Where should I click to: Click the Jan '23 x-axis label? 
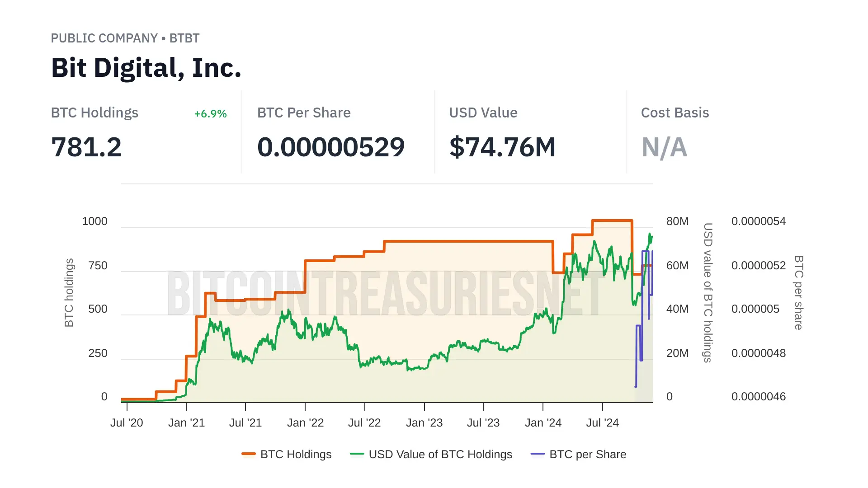click(x=424, y=423)
